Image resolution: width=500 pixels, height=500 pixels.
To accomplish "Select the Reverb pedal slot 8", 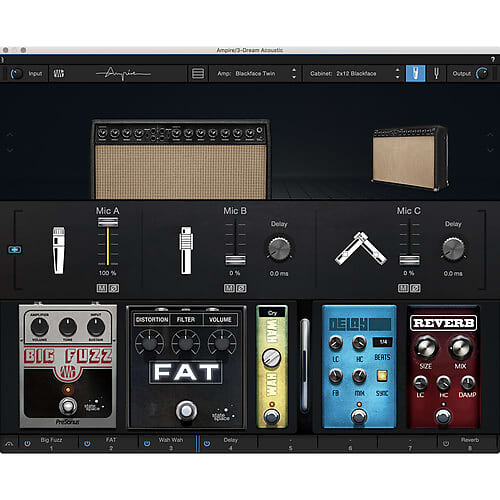I will [470, 443].
